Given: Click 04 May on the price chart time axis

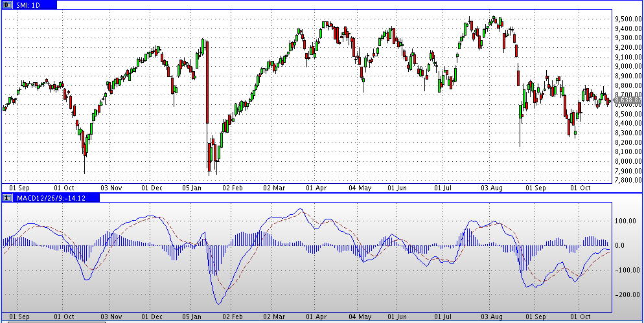Looking at the screenshot, I should pyautogui.click(x=360, y=188).
